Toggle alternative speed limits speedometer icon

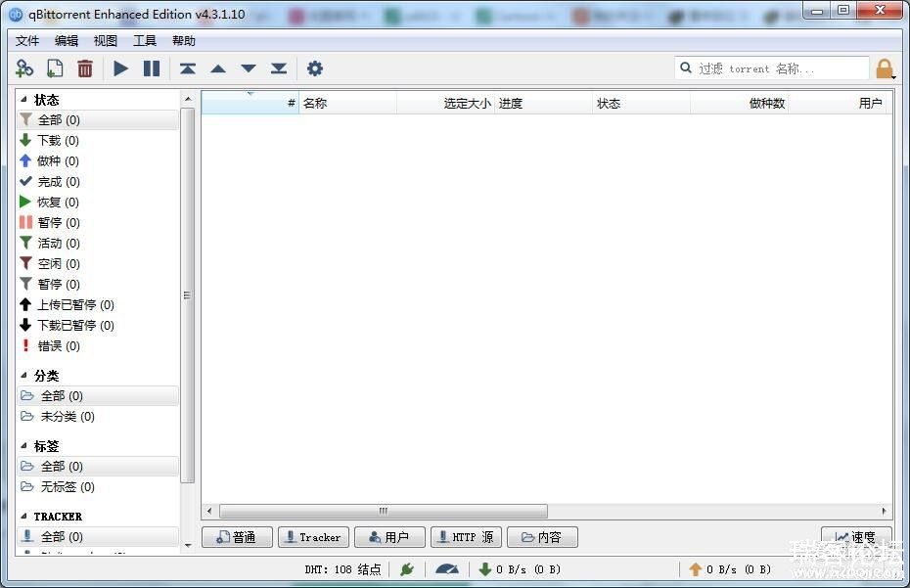tap(447, 569)
